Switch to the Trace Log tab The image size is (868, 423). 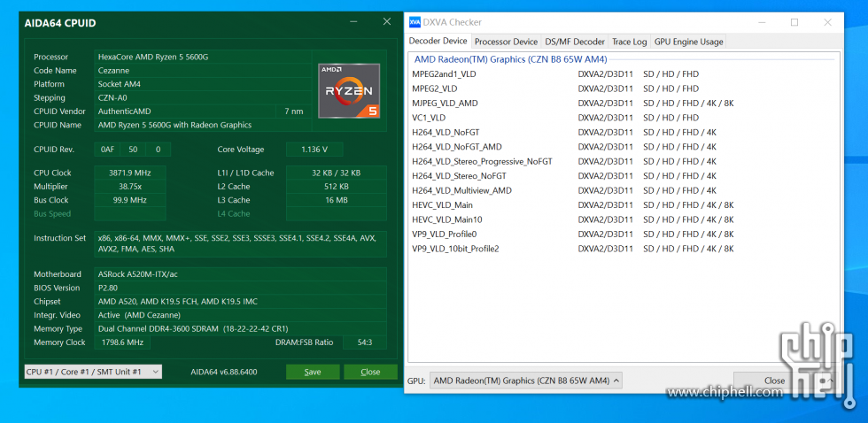pyautogui.click(x=630, y=42)
